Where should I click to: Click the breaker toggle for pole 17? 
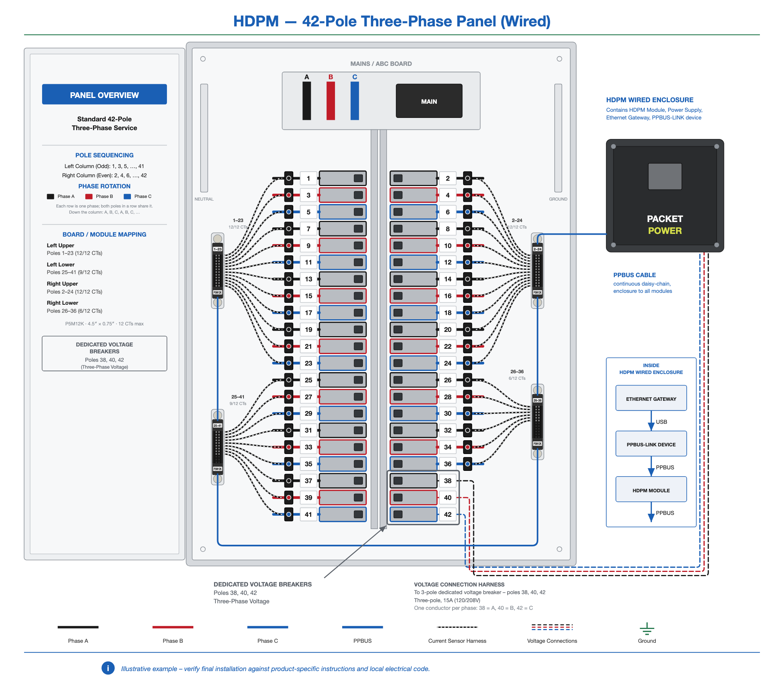tap(358, 313)
